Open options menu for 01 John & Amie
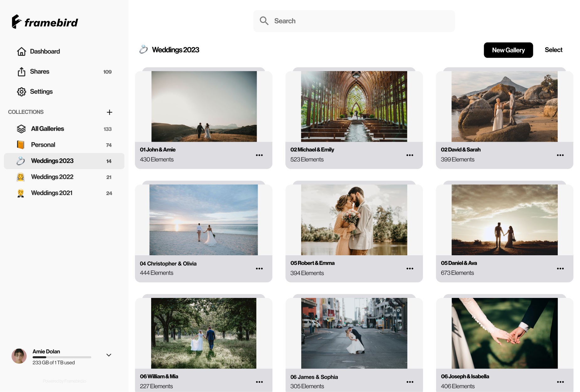This screenshot has height=392, width=580. click(x=259, y=155)
